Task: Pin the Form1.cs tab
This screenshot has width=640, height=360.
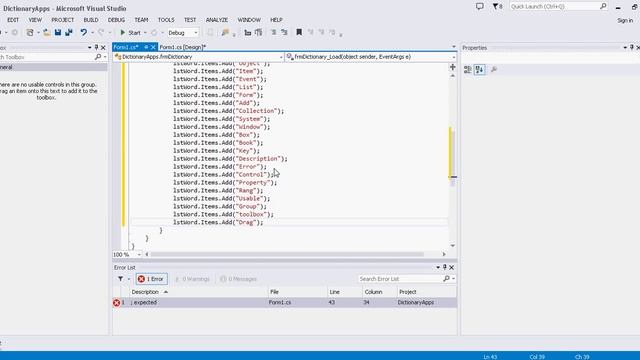Action: (x=146, y=47)
